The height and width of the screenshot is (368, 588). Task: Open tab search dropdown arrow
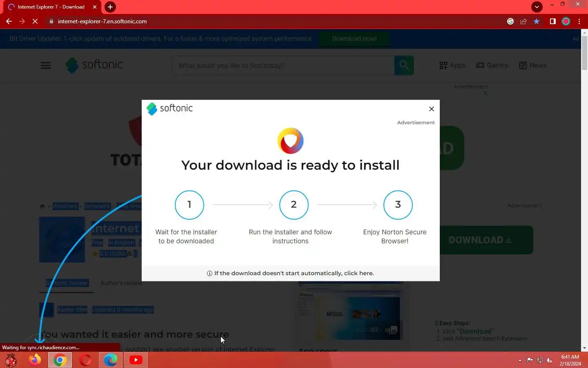click(x=537, y=7)
